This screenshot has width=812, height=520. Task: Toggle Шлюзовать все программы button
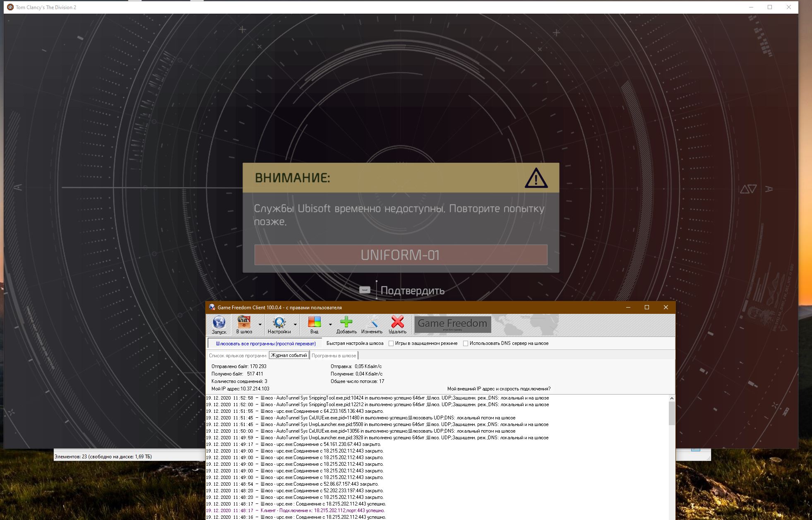tap(265, 343)
